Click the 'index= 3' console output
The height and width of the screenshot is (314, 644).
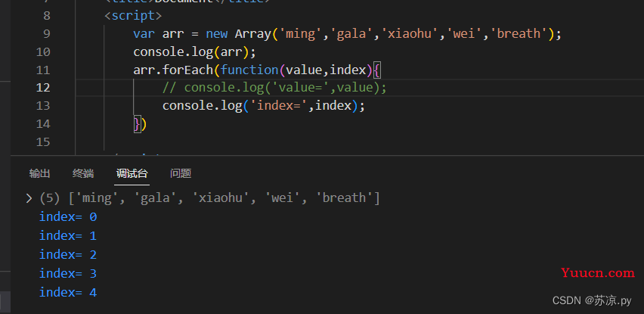68,273
